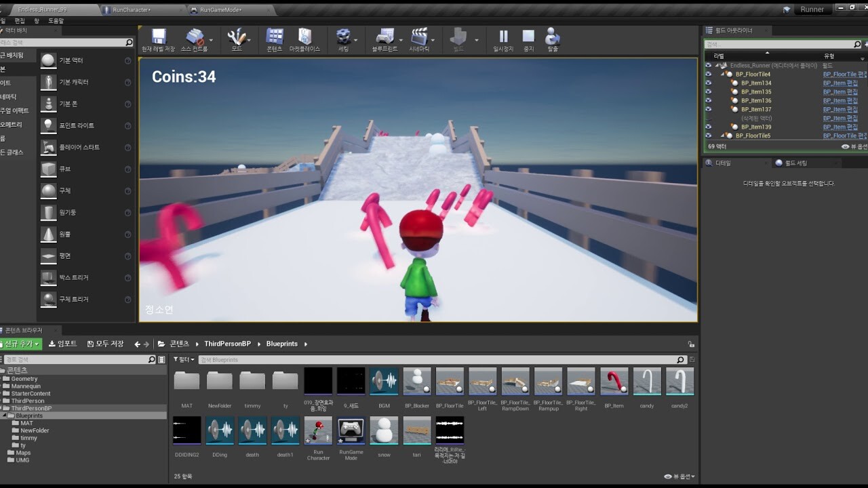This screenshot has width=868, height=488.
Task: Hide BP_Item134 using its eye icon
Action: click(x=708, y=83)
